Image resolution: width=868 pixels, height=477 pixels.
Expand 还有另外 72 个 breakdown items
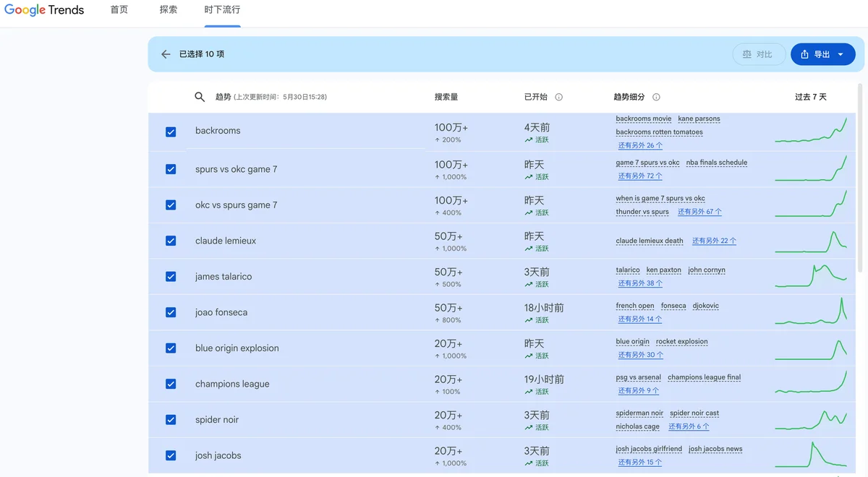click(x=640, y=176)
